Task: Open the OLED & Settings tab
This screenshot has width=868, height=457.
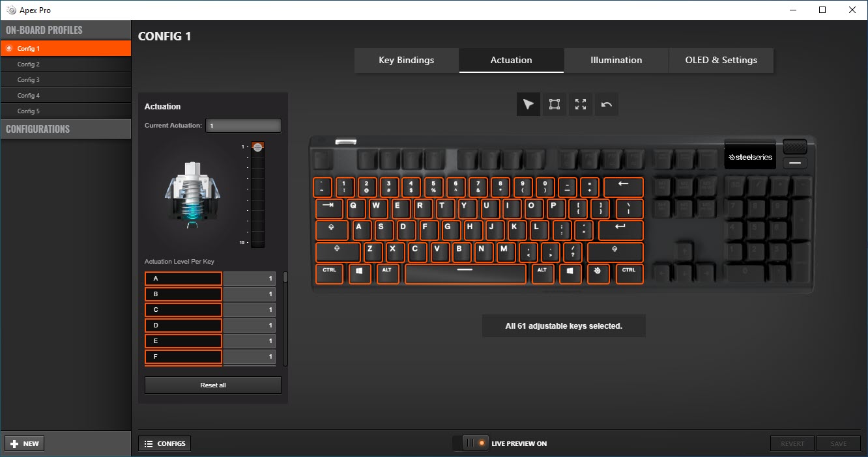Action: (721, 60)
